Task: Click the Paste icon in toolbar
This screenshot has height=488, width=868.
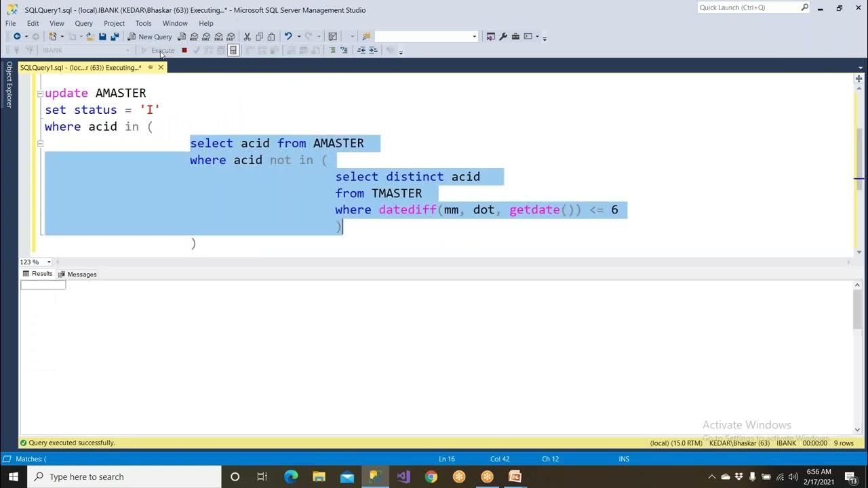Action: (x=271, y=37)
